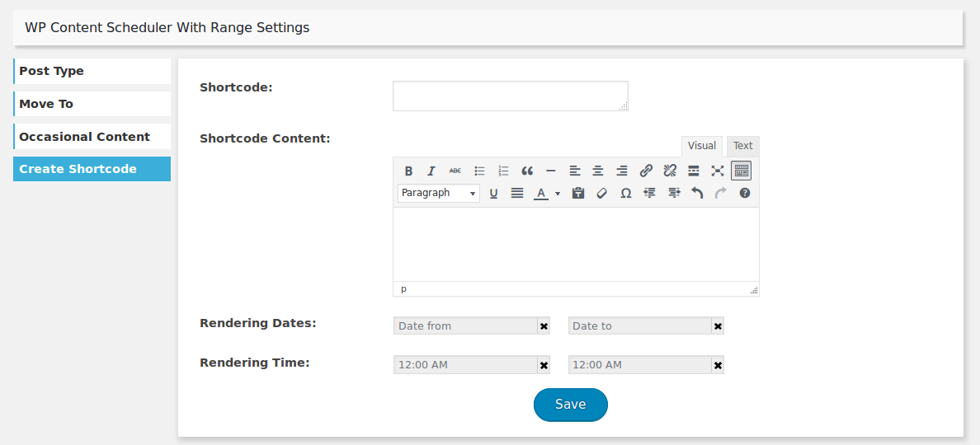Switch to the Text editor tab
This screenshot has height=445, width=980.
pyautogui.click(x=743, y=146)
